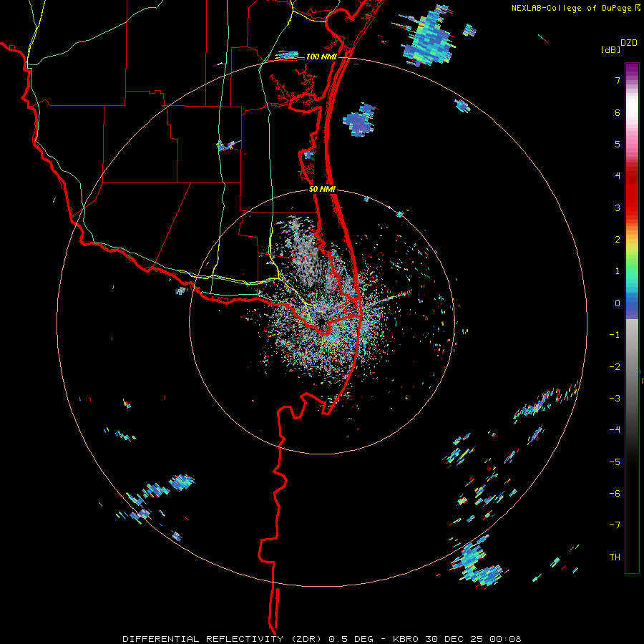Select the -6 value on the scale
Viewport: 644px width, 644px height.
point(615,494)
